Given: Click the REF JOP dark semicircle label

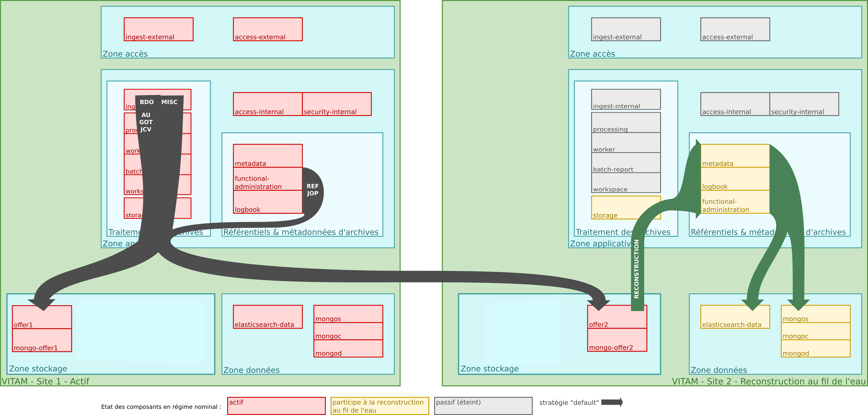Looking at the screenshot, I should coord(313,190).
